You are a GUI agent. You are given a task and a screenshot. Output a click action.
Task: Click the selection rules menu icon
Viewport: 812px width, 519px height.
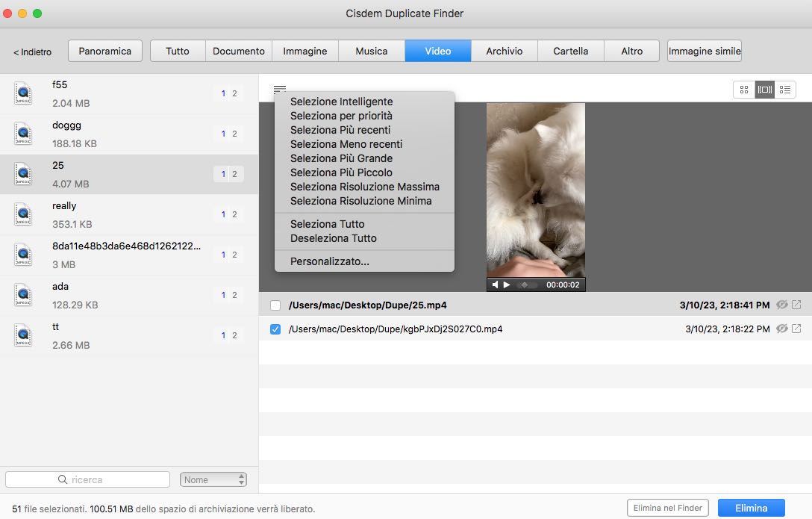tap(280, 89)
